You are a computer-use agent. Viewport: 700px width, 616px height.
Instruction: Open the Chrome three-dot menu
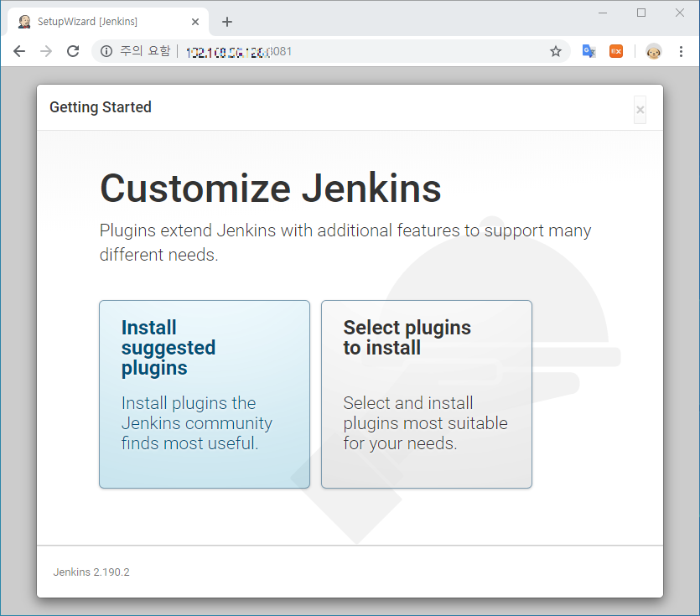pos(681,51)
